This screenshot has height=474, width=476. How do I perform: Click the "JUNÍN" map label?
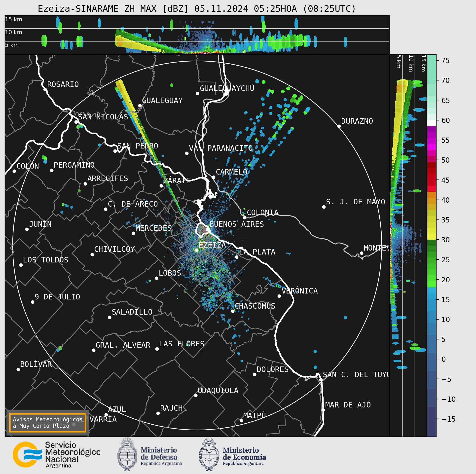click(40, 224)
